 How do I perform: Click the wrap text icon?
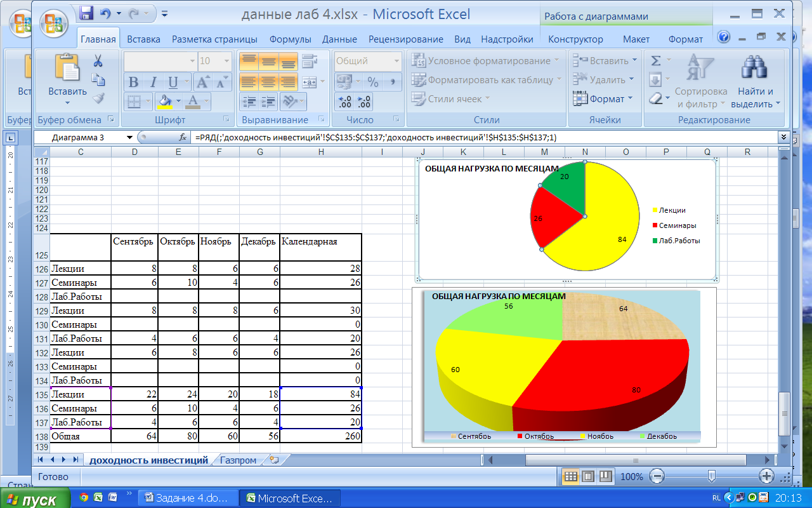click(x=309, y=62)
